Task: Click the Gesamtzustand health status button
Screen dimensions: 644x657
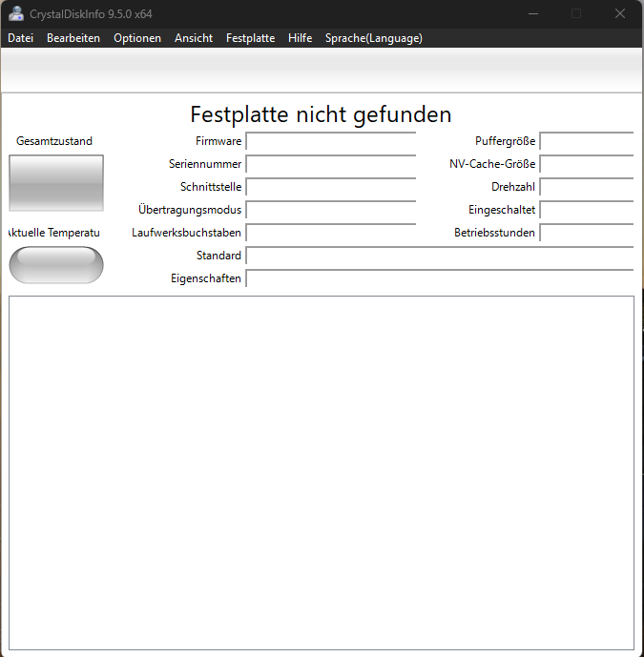Action: point(56,183)
